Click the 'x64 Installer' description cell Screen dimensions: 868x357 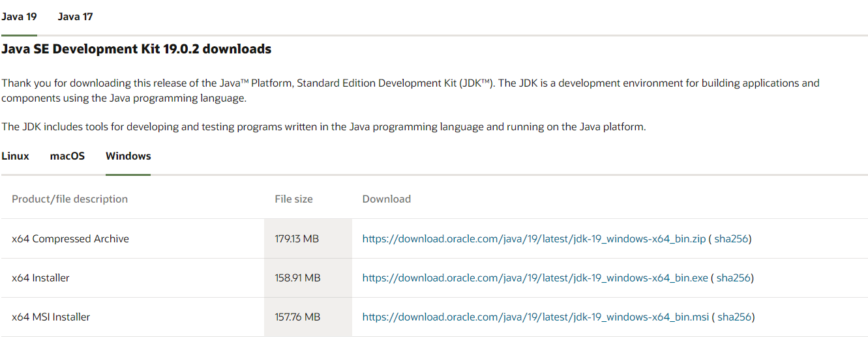click(132, 278)
